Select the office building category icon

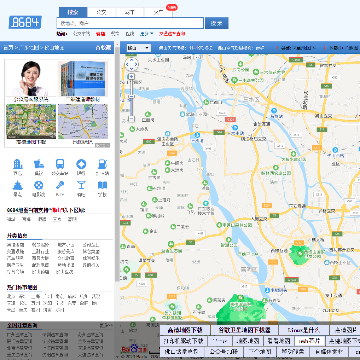(x=17, y=164)
